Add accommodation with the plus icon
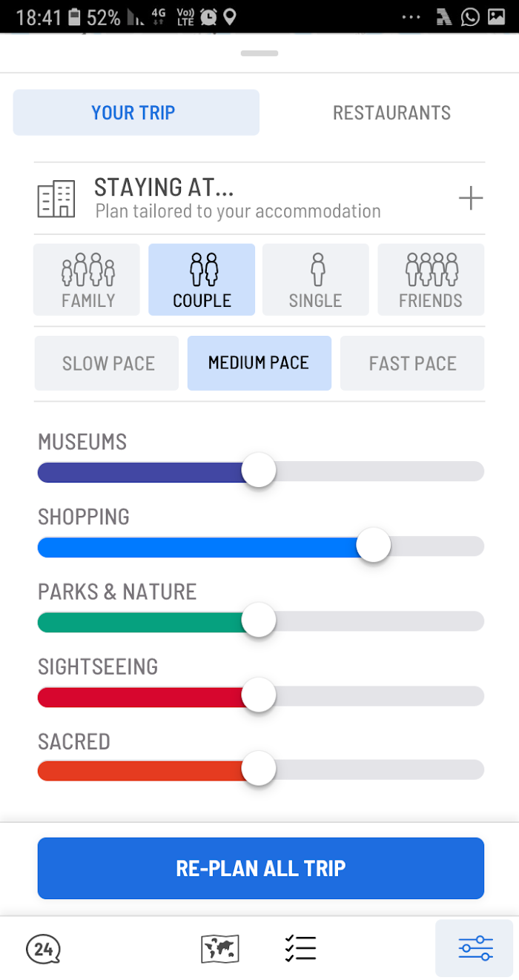 click(471, 199)
